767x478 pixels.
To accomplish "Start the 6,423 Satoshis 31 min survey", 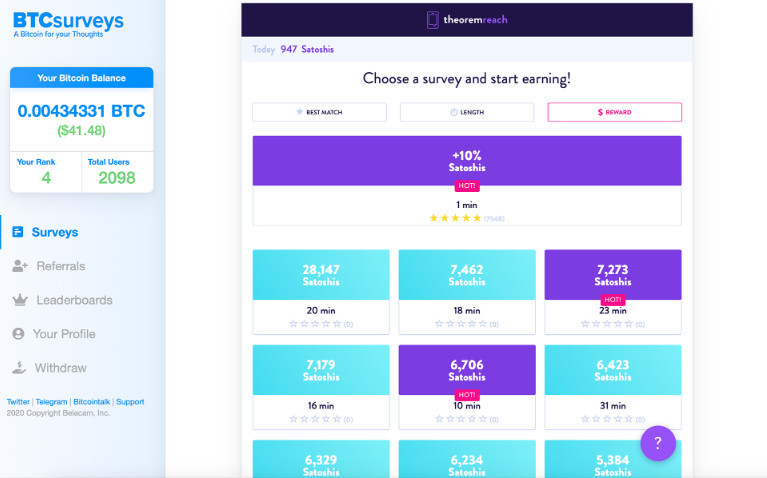I will pyautogui.click(x=613, y=387).
